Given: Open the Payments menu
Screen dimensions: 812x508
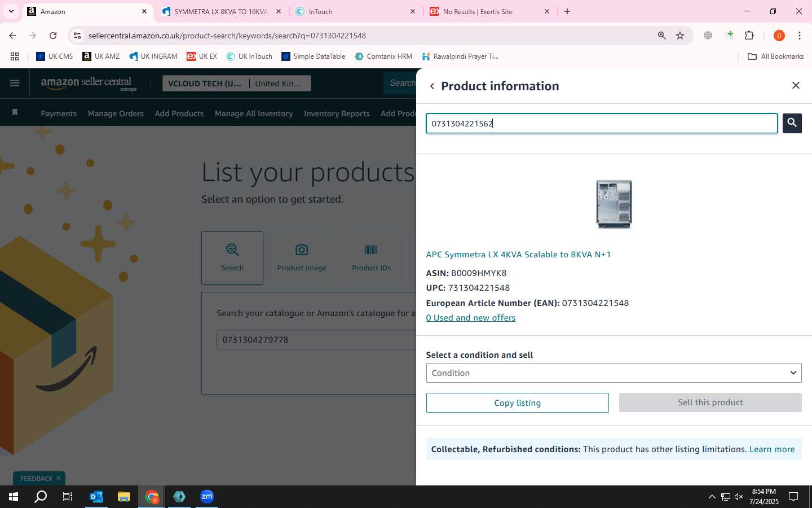Looking at the screenshot, I should coord(59,113).
